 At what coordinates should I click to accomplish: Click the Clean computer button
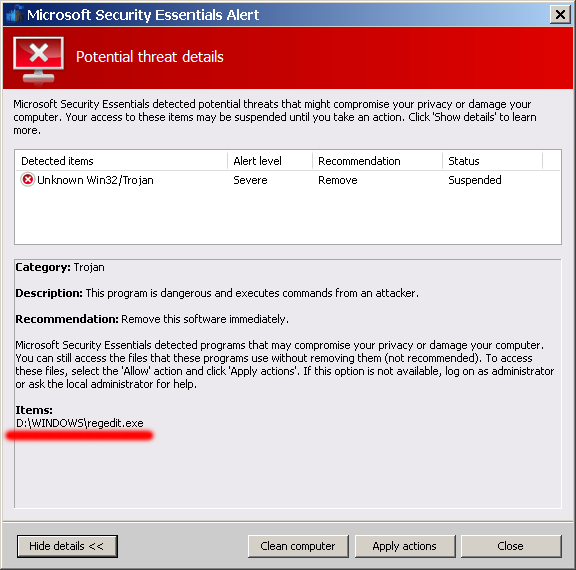[x=298, y=546]
